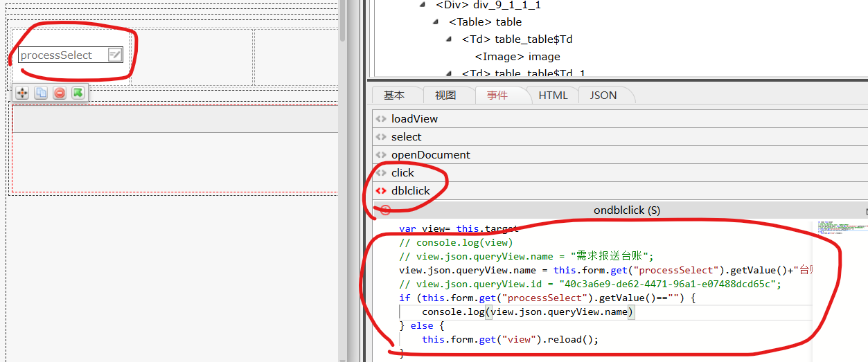Click red code bracket icon next to dblclick
Viewport: 868px width, 362px height.
(381, 191)
